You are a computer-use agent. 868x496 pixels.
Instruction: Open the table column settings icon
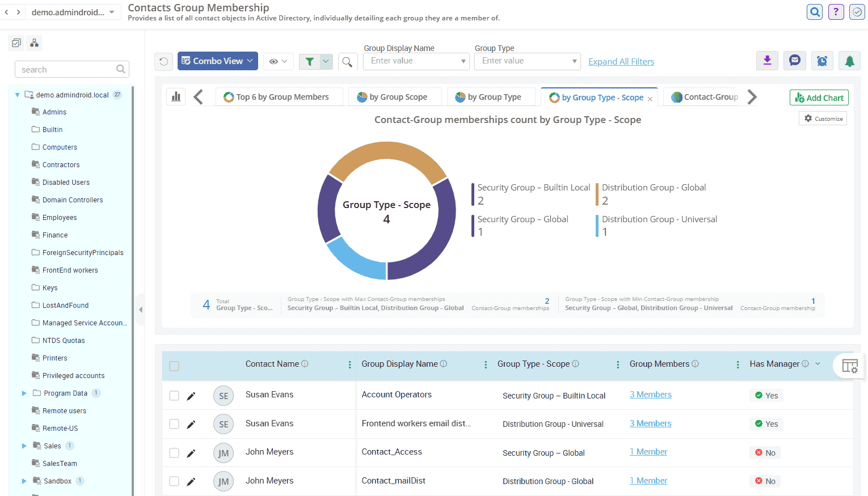(849, 366)
